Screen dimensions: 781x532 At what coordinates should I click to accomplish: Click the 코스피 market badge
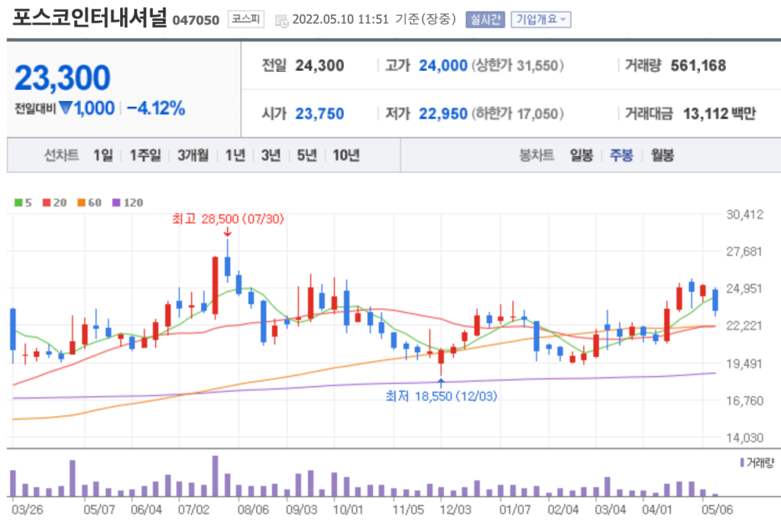245,19
